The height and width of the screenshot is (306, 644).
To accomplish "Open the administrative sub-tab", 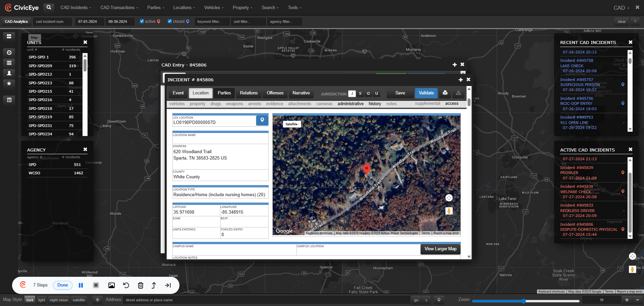I will (x=351, y=104).
